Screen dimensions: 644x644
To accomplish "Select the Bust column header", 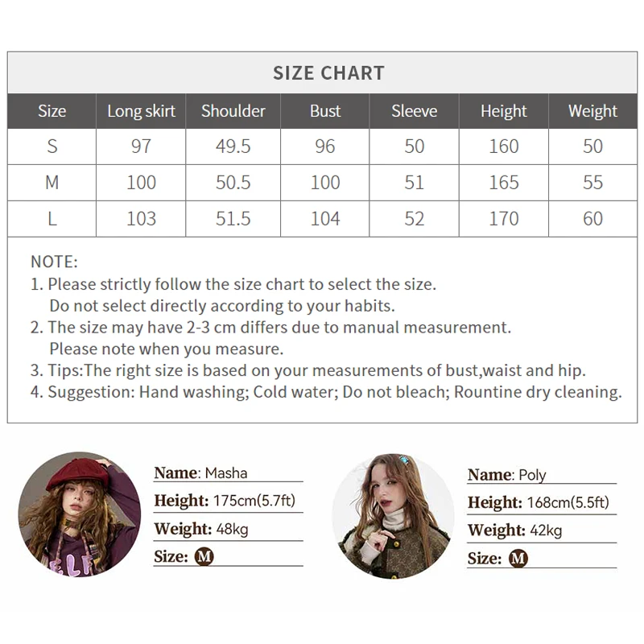I will click(325, 111).
